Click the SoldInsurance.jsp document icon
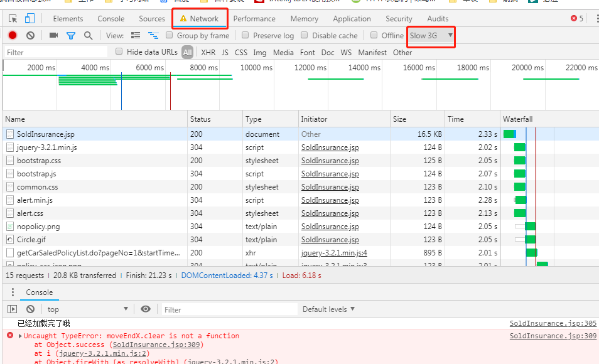Image resolution: width=599 pixels, height=364 pixels. [10, 134]
